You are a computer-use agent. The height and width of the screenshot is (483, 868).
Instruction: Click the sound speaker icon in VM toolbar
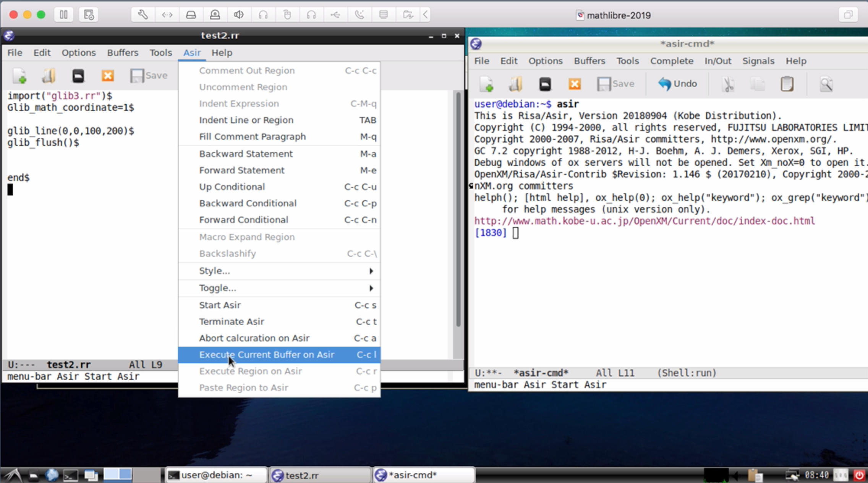click(x=239, y=15)
